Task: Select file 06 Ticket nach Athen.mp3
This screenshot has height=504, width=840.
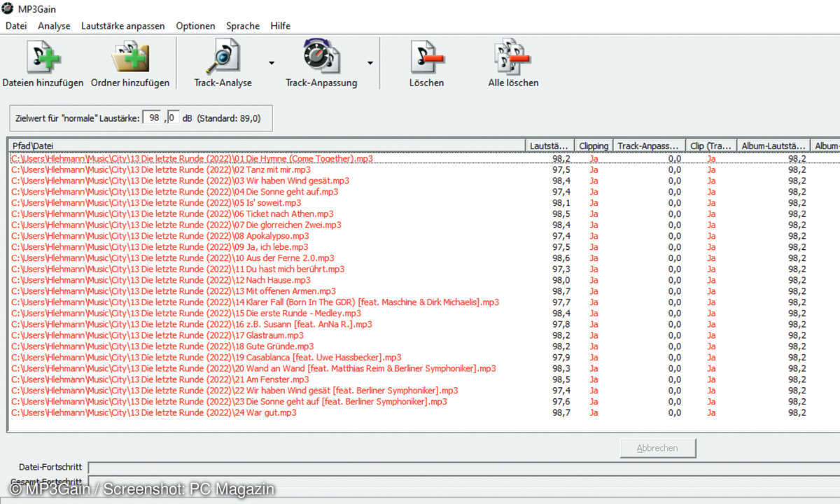Action: (x=172, y=213)
